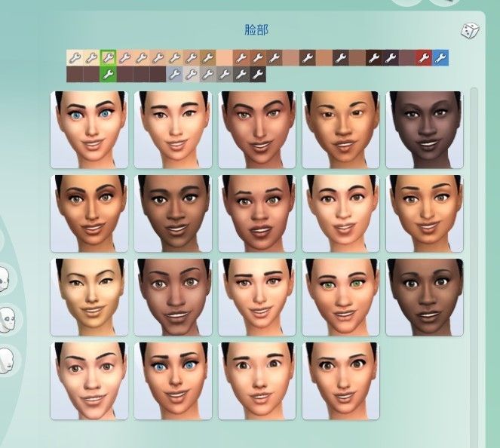500x448 pixels.
Task: Choose the solid green wrench swatch in second row
Action: point(108,75)
